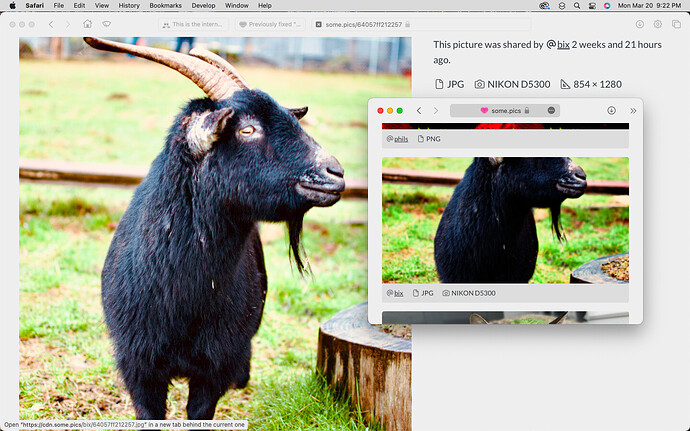The width and height of the screenshot is (690, 431).
Task: Show tab overview in the background window
Action: pyautogui.click(x=676, y=24)
